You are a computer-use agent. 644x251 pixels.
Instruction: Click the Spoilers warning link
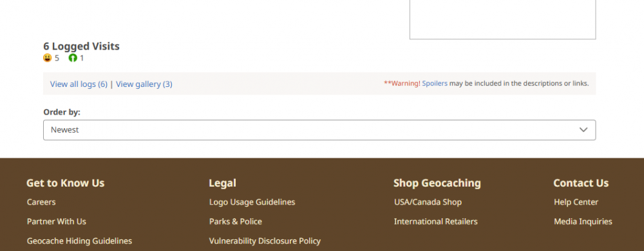(435, 83)
